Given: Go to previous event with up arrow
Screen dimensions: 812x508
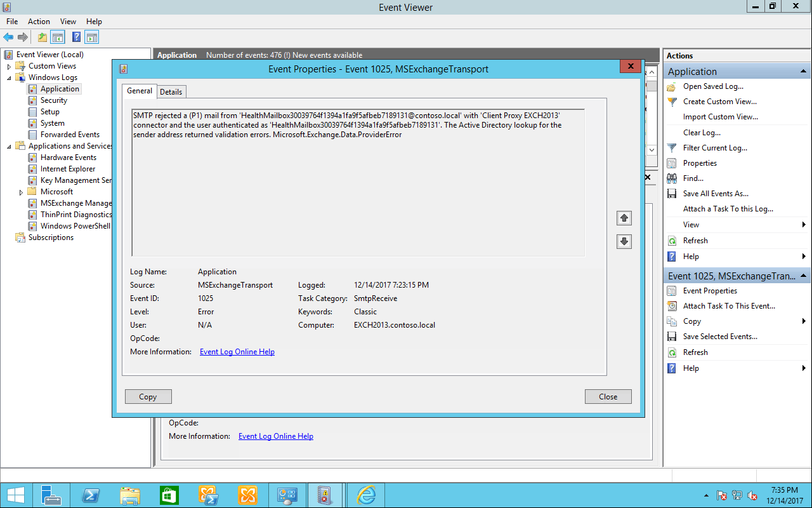Looking at the screenshot, I should pyautogui.click(x=624, y=218).
